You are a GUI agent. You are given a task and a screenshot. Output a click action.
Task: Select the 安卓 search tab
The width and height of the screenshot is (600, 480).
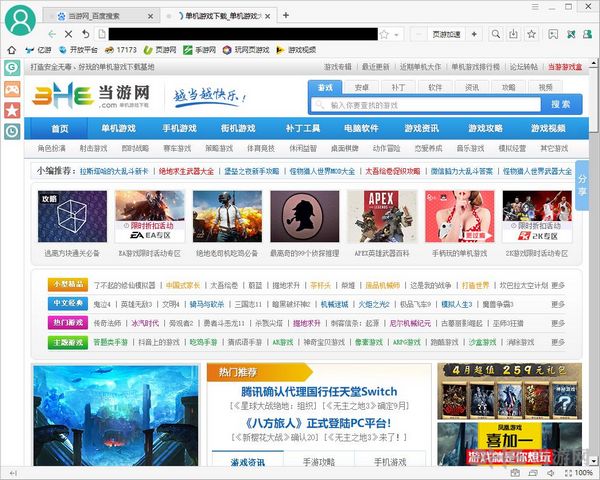click(x=361, y=88)
